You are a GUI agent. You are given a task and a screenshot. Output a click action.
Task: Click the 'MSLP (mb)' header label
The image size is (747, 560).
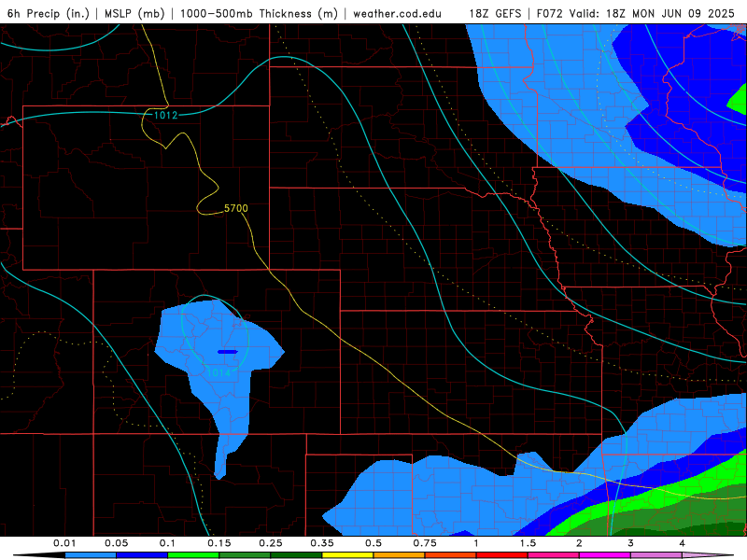pos(134,13)
